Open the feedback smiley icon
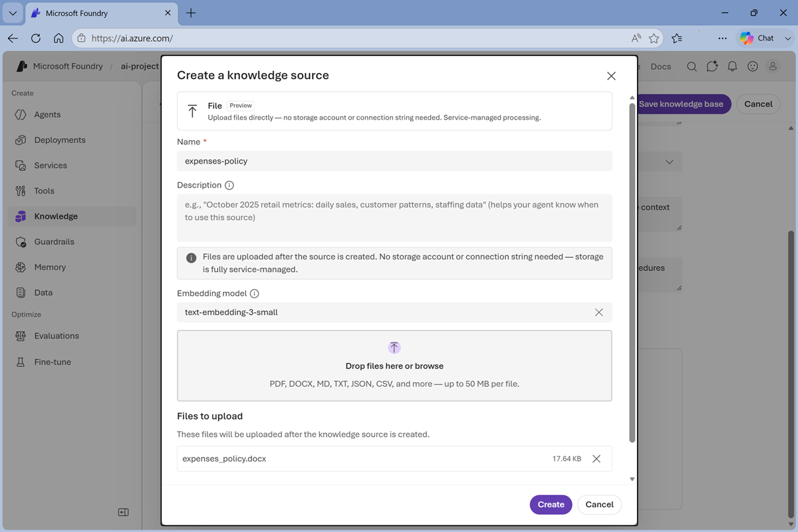798x532 pixels. 753,66
